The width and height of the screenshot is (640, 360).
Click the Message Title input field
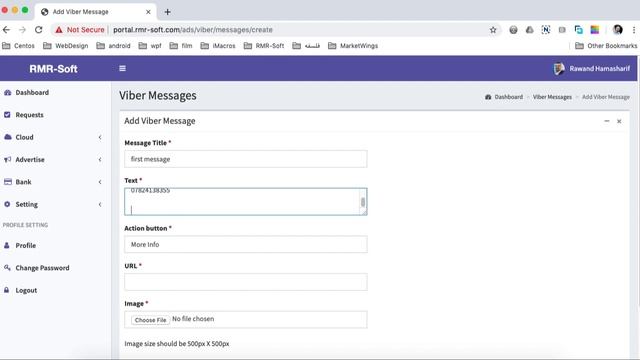tap(246, 159)
